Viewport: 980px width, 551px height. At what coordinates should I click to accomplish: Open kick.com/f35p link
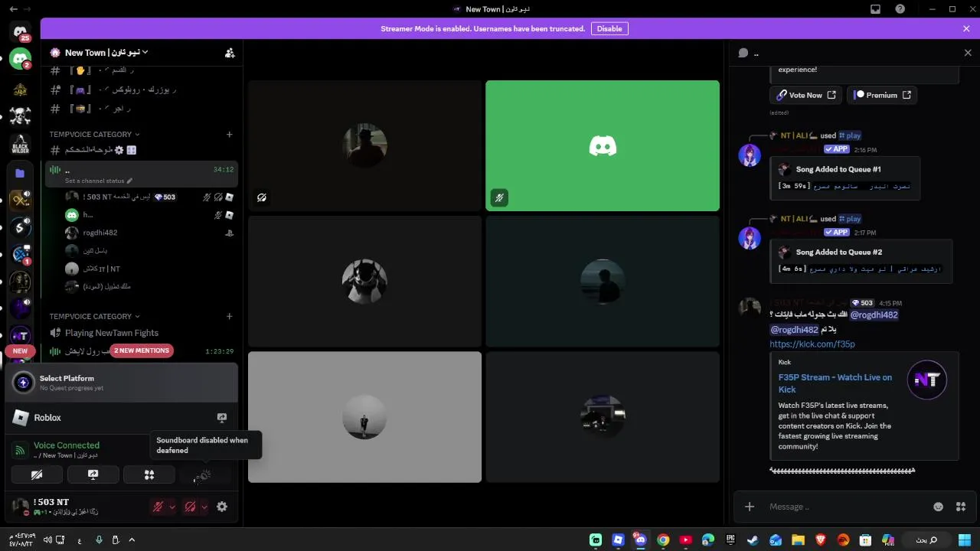point(812,344)
